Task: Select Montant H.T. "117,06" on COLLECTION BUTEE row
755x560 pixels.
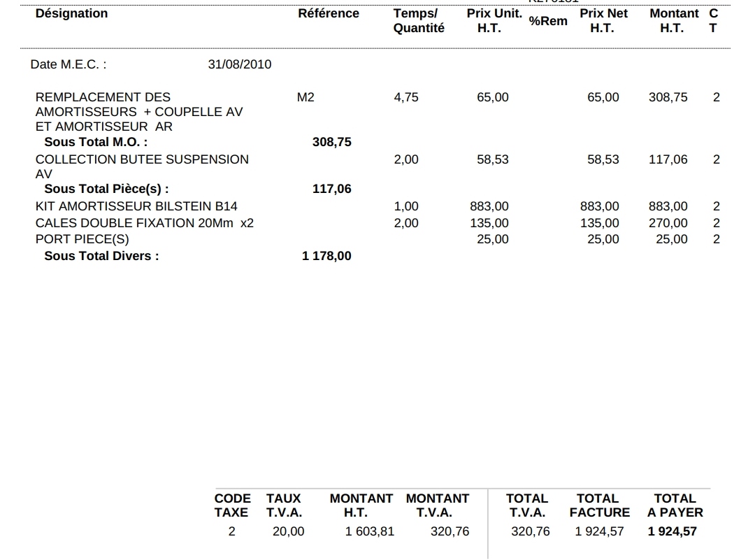Action: click(x=668, y=159)
